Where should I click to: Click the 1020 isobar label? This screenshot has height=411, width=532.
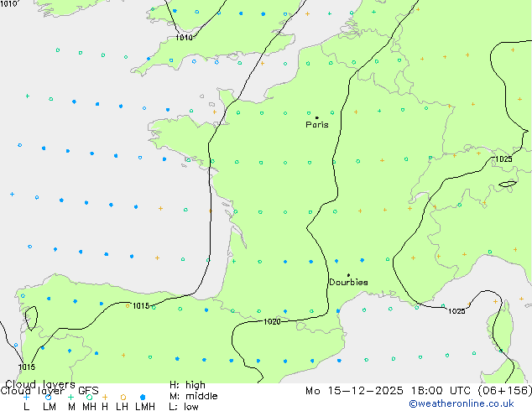[x=272, y=321]
